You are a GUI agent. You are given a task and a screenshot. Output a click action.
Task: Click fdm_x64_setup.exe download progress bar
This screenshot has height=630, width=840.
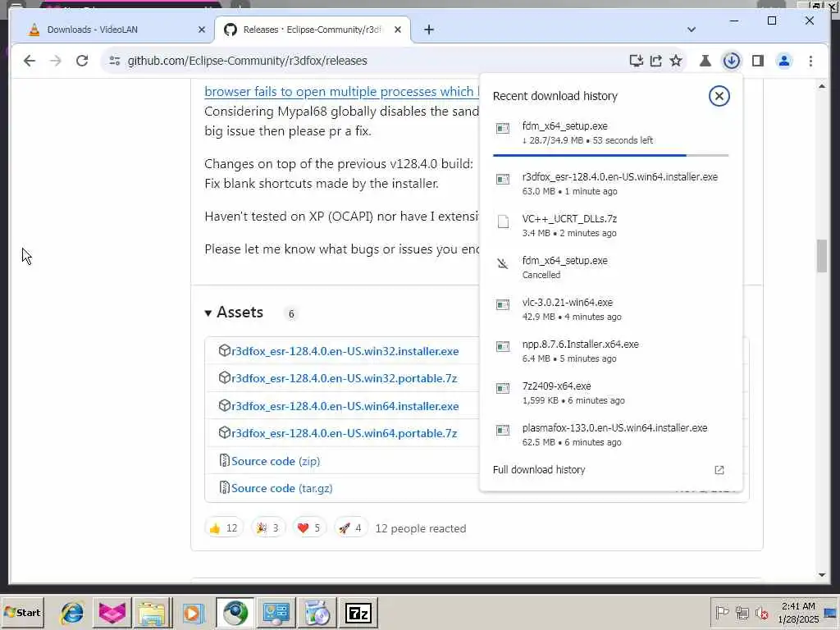[x=610, y=155]
